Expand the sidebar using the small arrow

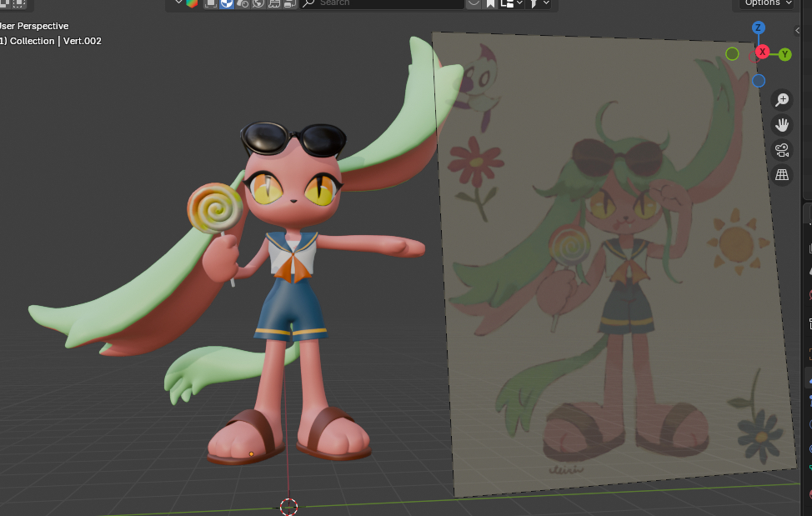point(798,29)
